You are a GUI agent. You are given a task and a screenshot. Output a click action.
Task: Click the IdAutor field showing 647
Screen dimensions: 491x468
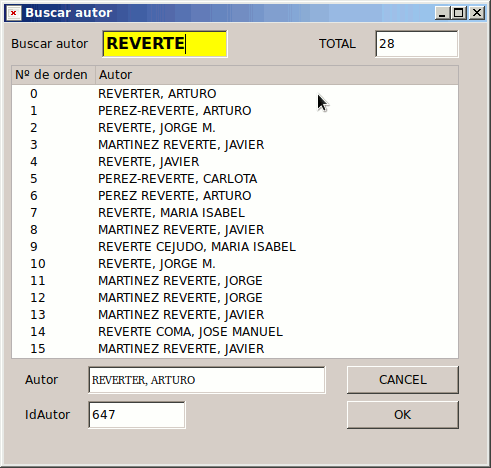coord(137,415)
